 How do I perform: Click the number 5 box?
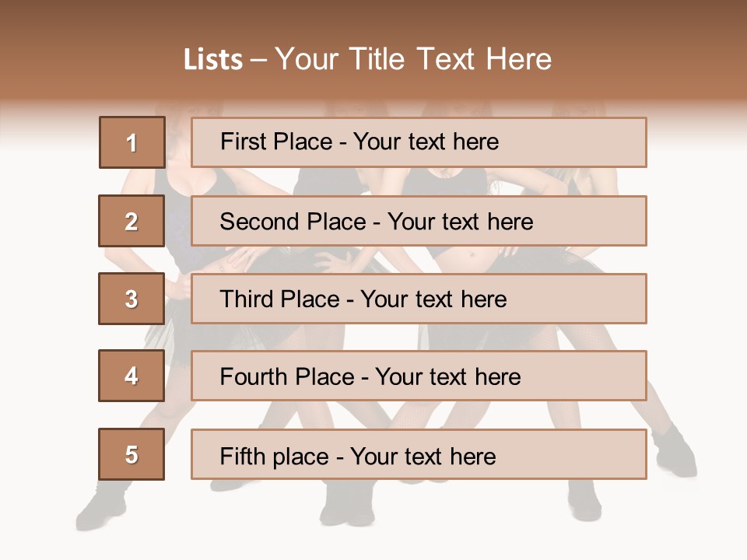(132, 454)
